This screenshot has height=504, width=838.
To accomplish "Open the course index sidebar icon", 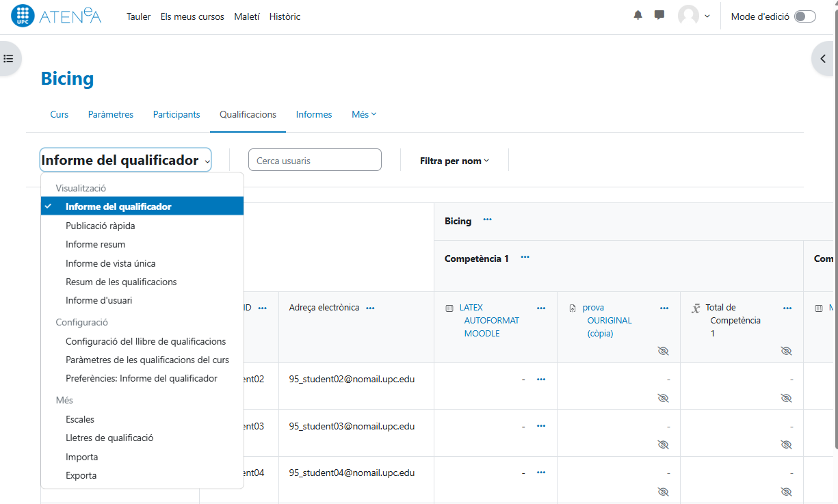I will pyautogui.click(x=9, y=59).
